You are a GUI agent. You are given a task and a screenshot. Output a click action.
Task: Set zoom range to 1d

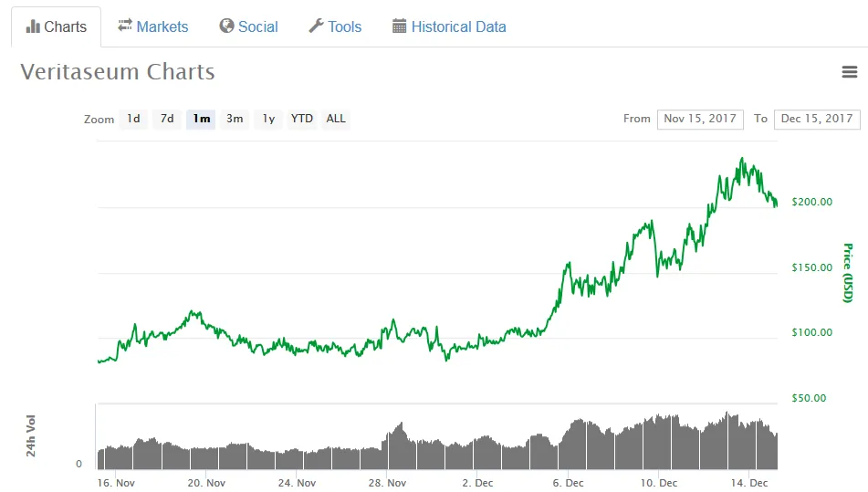click(133, 119)
